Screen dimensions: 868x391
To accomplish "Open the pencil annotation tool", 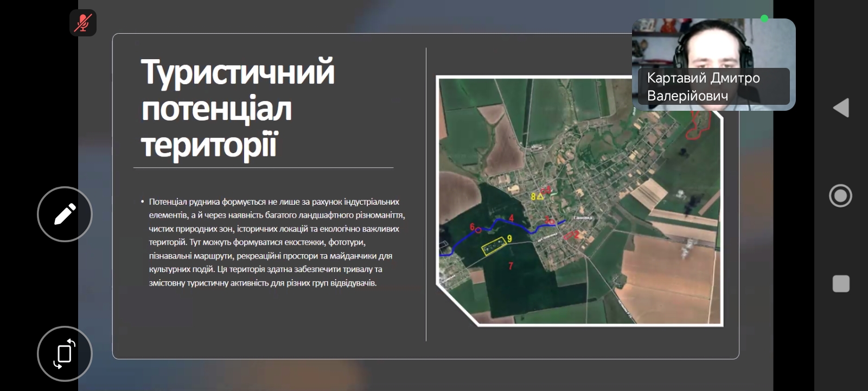I will [65, 214].
